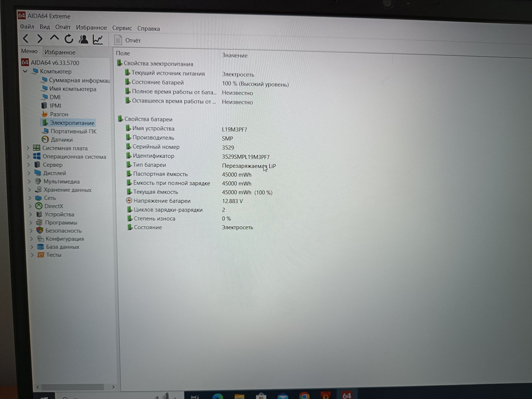Click the Поле column header
This screenshot has width=532, height=399.
pos(123,53)
